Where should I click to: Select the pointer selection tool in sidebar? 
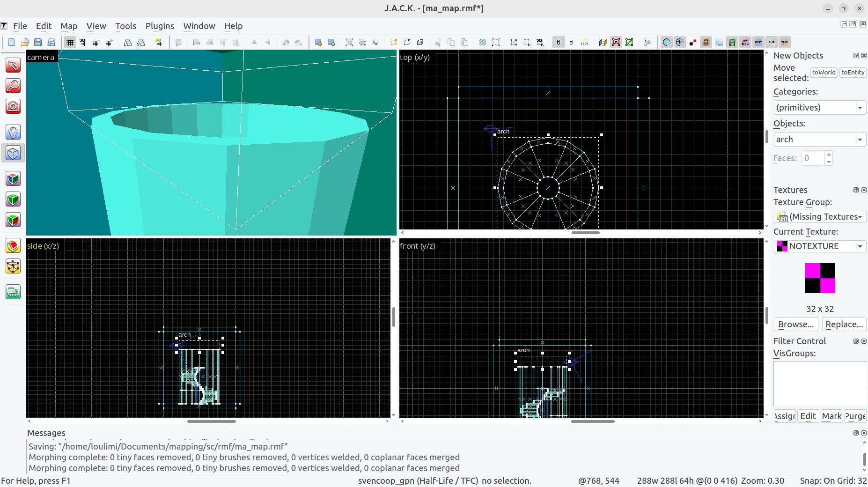13,65
